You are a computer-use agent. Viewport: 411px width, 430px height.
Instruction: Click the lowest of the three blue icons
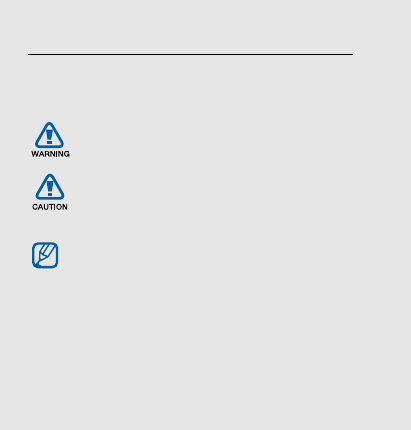coord(45,255)
